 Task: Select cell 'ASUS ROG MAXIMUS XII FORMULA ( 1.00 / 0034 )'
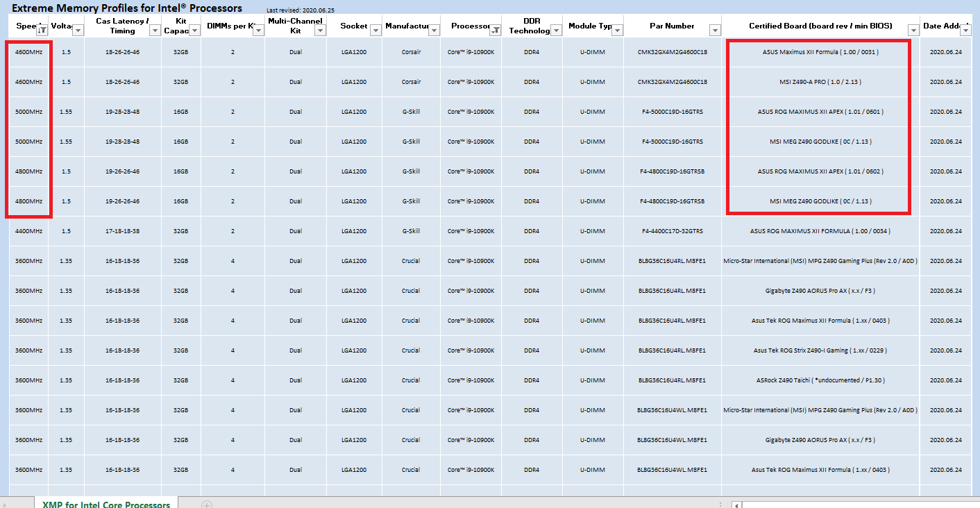(x=820, y=231)
